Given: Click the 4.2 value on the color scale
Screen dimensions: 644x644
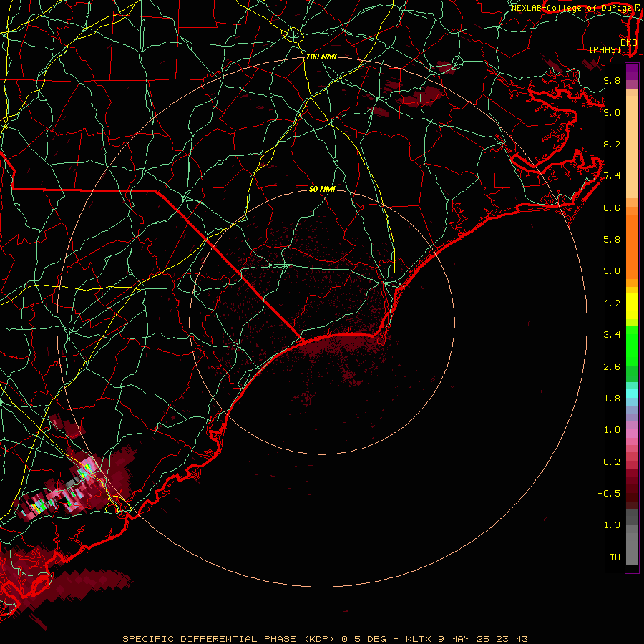Looking at the screenshot, I should click(x=612, y=303).
